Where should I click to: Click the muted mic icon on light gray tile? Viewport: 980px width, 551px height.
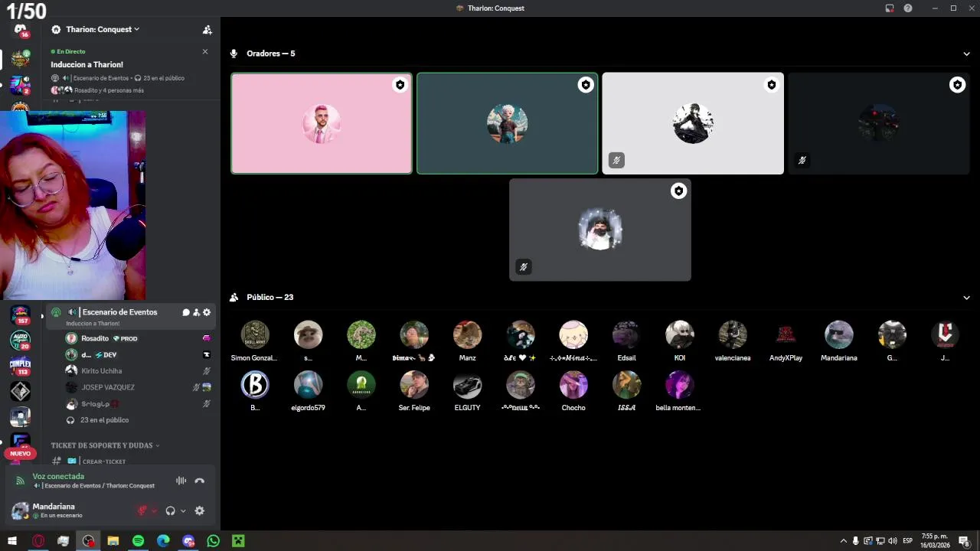(616, 160)
